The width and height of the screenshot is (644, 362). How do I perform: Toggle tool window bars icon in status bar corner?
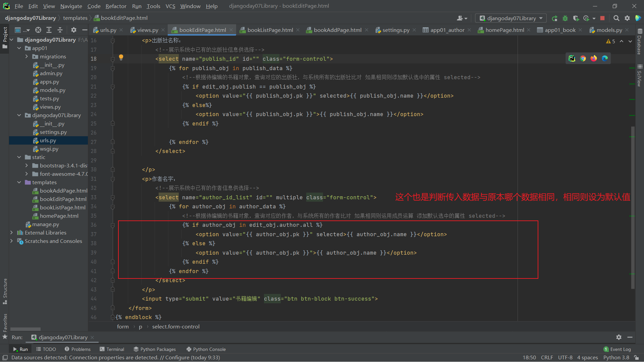pos(5,358)
